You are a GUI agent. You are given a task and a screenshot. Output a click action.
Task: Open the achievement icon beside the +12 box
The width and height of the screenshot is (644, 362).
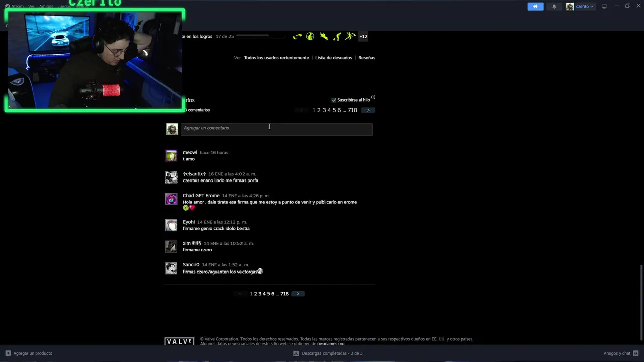click(x=351, y=36)
